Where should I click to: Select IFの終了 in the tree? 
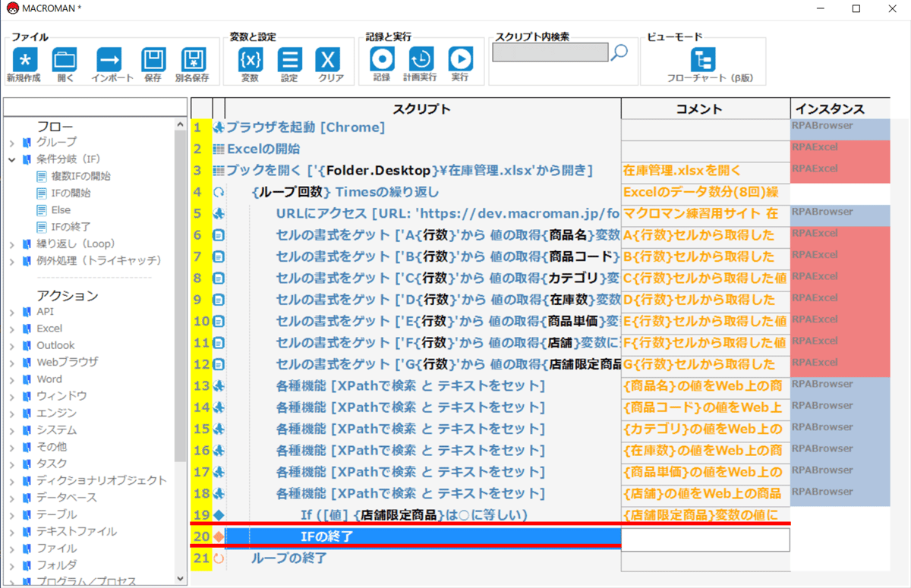click(x=71, y=227)
